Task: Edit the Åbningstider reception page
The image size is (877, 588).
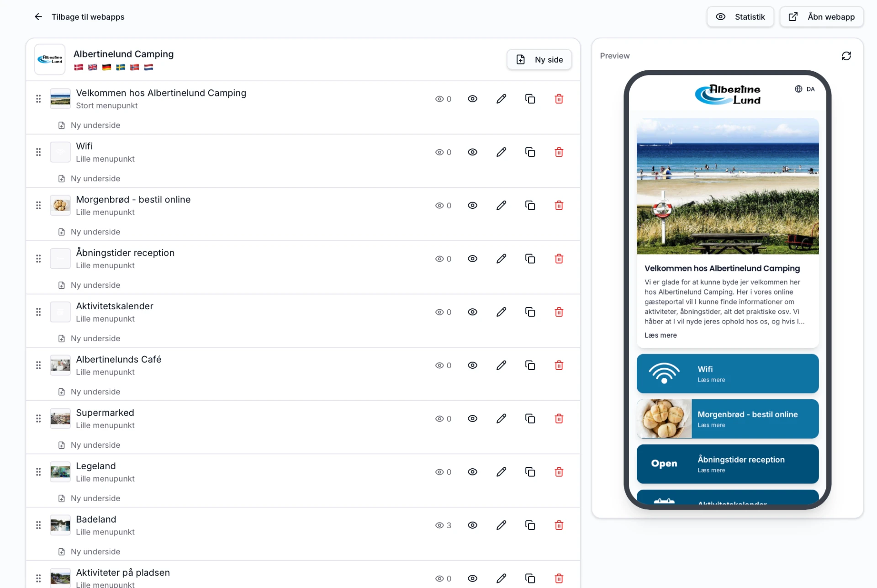Action: click(x=501, y=259)
